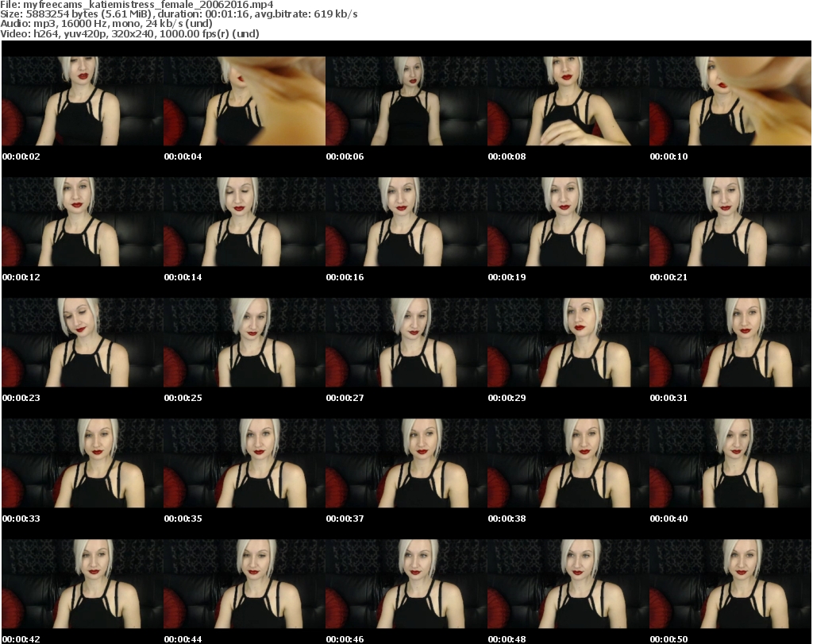Select the thumbnail frame at 00:00:21

[x=730, y=222]
